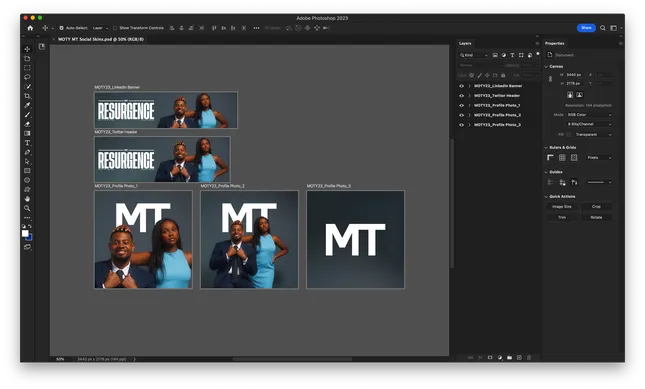
Task: Toggle the Auto-Select checkbox
Action: pos(61,28)
